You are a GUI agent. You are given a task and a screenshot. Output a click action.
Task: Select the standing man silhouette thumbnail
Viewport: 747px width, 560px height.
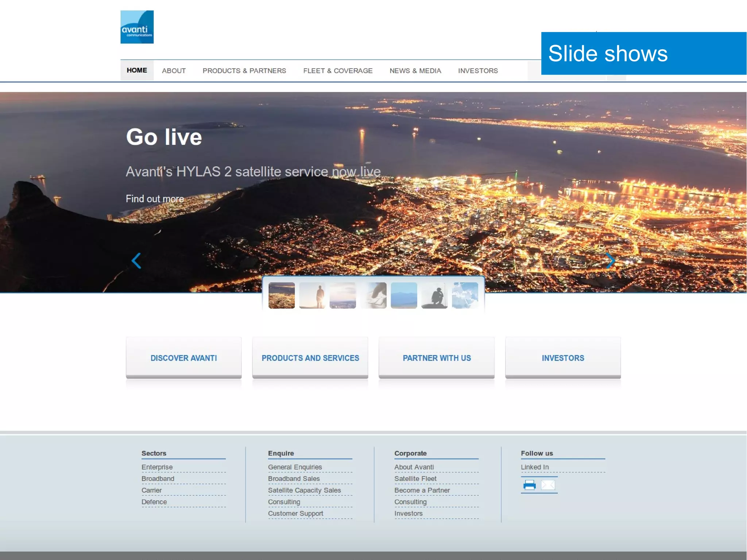312,295
